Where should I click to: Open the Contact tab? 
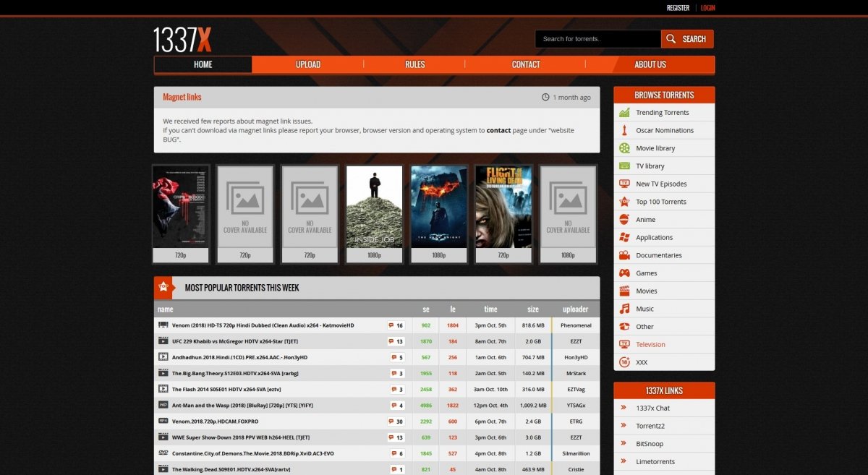click(x=526, y=64)
